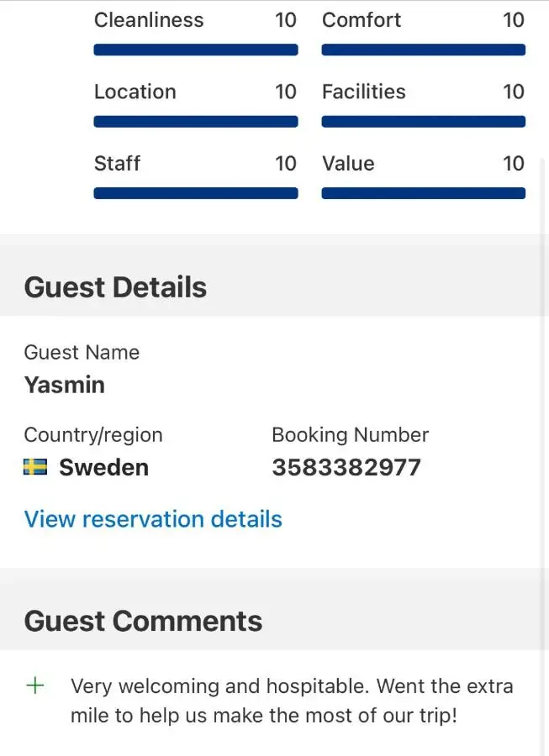This screenshot has width=549, height=756.
Task: Click the Guest Details section header
Action: pyautogui.click(x=115, y=287)
